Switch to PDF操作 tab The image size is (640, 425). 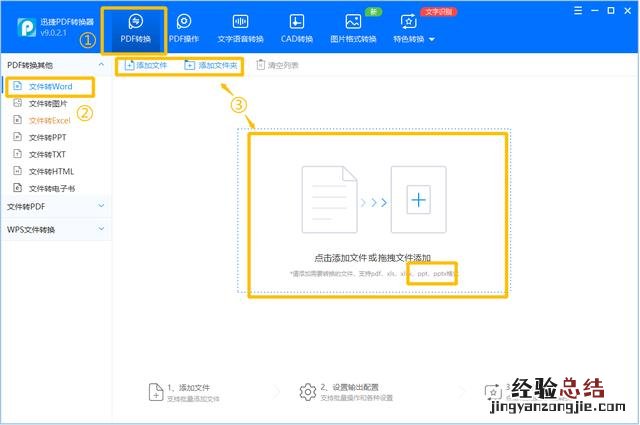point(184,29)
